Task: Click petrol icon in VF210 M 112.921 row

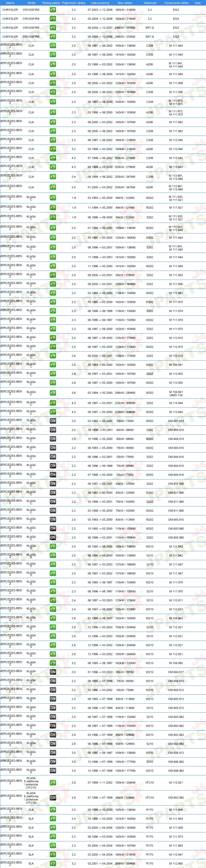Action: (53, 783)
